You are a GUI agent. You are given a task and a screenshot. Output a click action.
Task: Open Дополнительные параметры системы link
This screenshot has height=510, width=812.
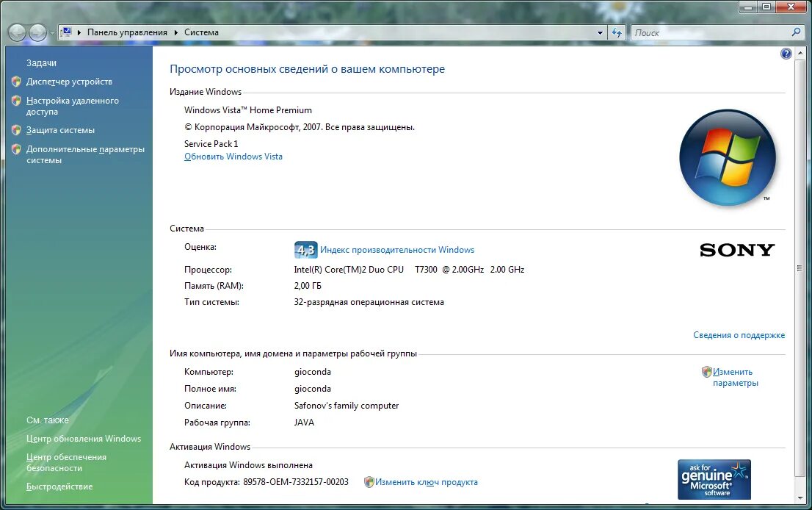[x=85, y=154]
